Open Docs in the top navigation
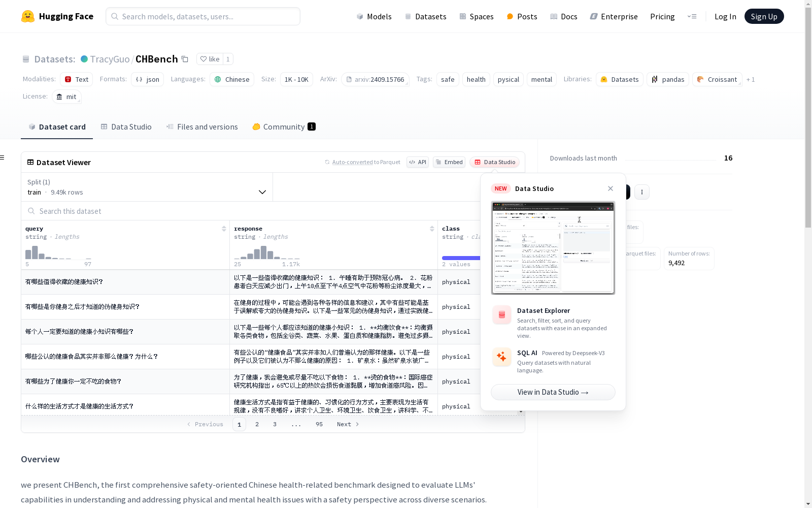This screenshot has height=508, width=812. (564, 16)
